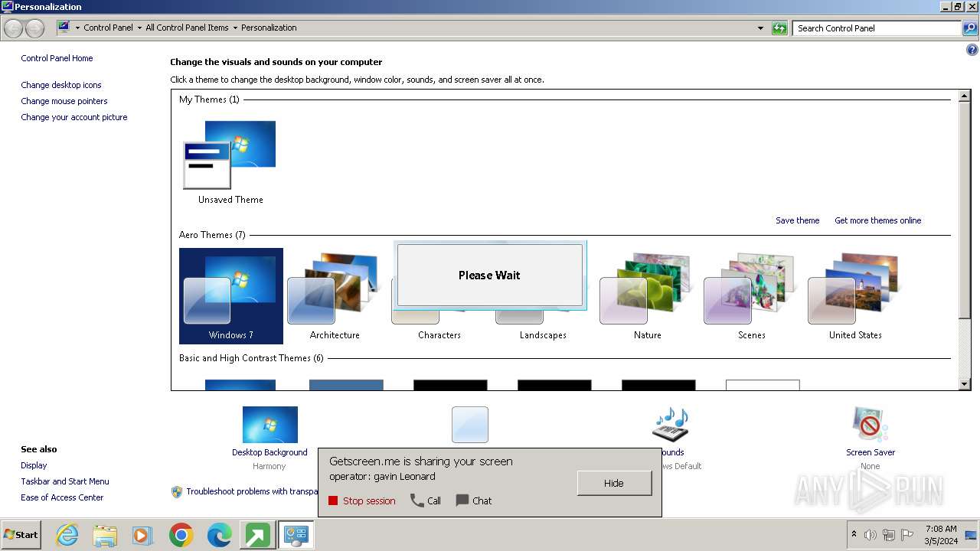This screenshot has width=980, height=551.
Task: Click inside Search Control Panel field
Action: [x=877, y=28]
